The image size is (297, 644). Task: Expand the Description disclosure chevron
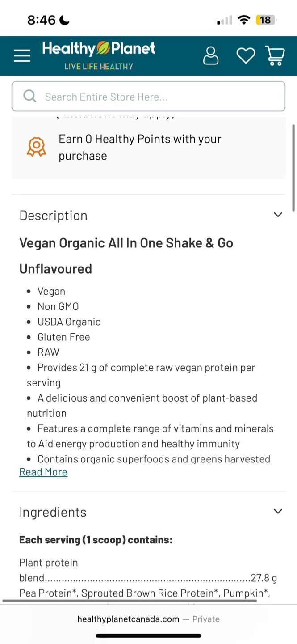click(x=278, y=215)
